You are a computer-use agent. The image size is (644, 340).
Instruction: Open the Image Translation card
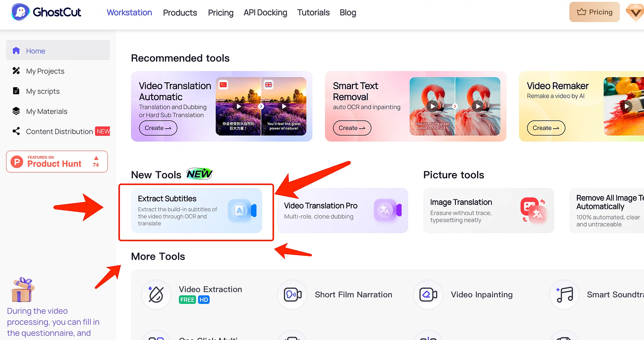pos(489,210)
